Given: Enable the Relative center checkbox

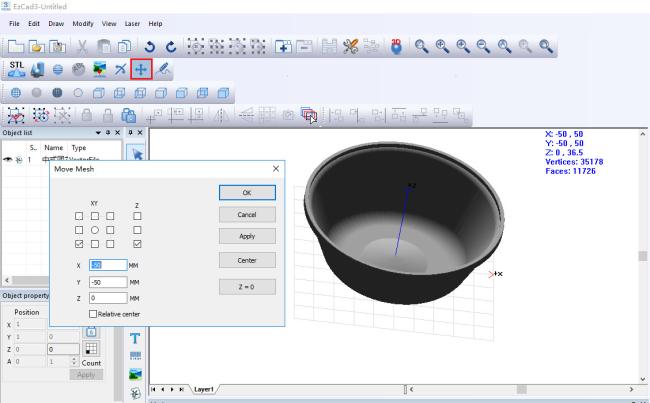Looking at the screenshot, I should [x=94, y=313].
